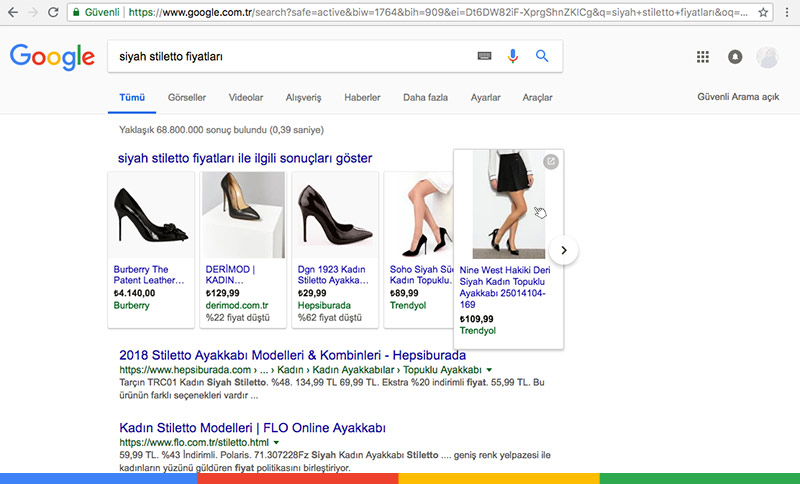Viewport: 800px width, 484px height.
Task: Click the ₺29,99 price
Action: click(x=312, y=293)
